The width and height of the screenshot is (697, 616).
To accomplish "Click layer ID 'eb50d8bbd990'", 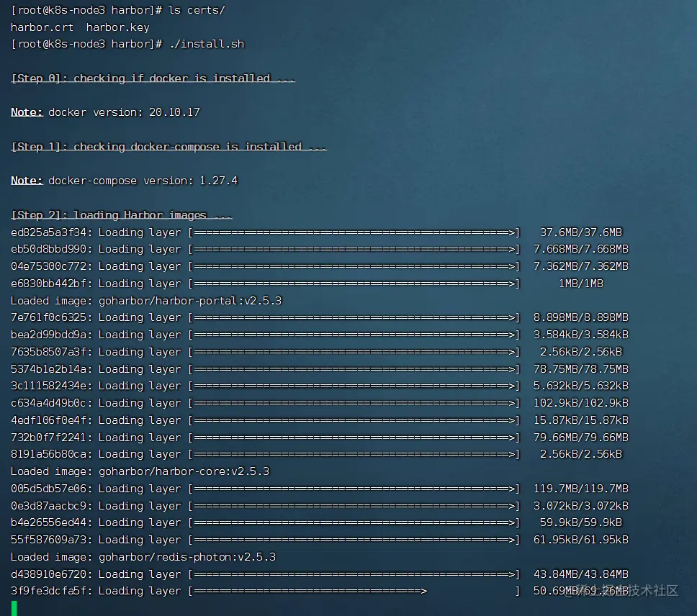I will pyautogui.click(x=48, y=249).
